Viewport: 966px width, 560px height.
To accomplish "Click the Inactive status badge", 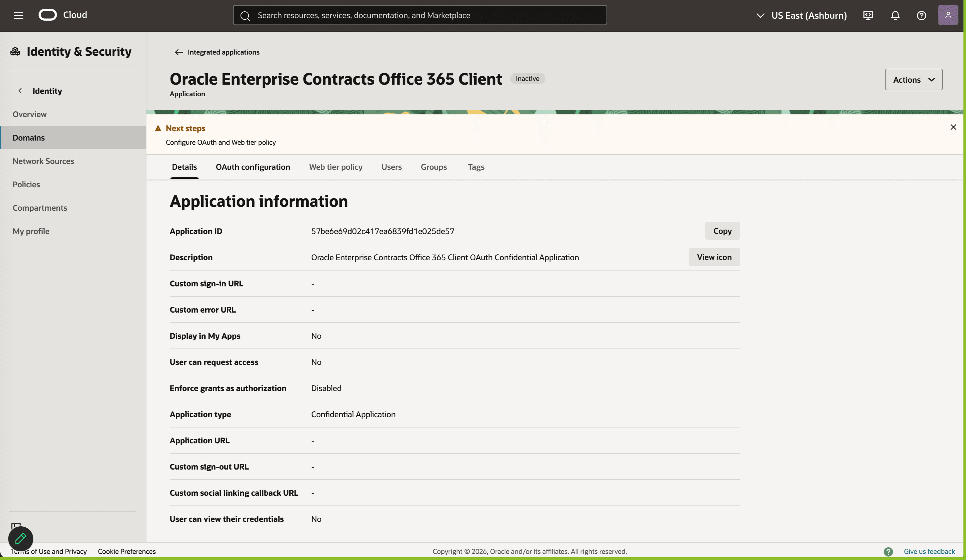I will (x=527, y=78).
